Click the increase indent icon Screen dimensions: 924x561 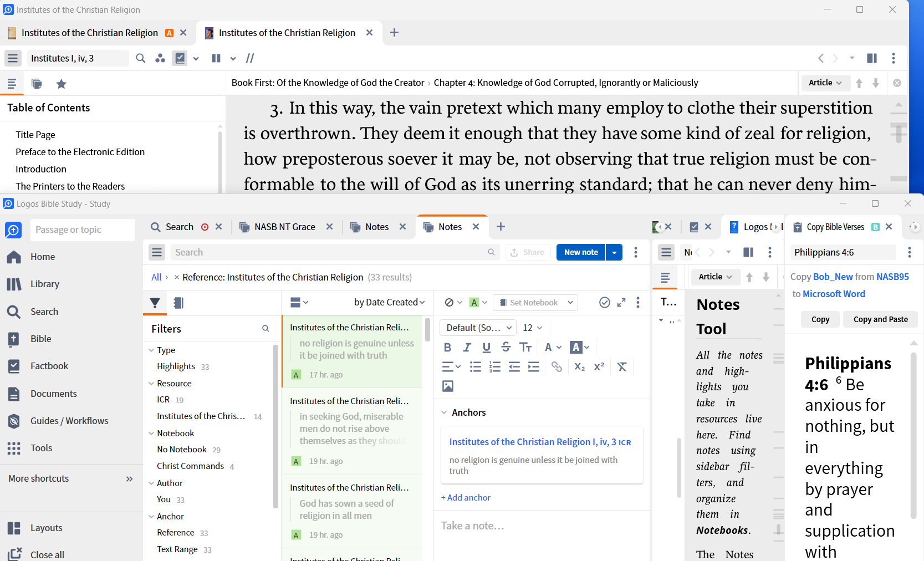pos(534,366)
